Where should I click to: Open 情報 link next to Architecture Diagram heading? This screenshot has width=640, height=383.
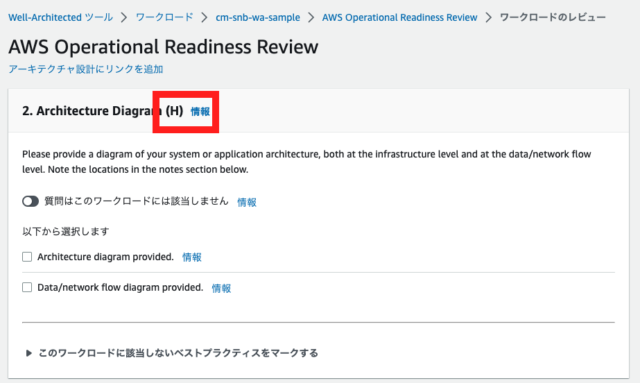pos(200,111)
